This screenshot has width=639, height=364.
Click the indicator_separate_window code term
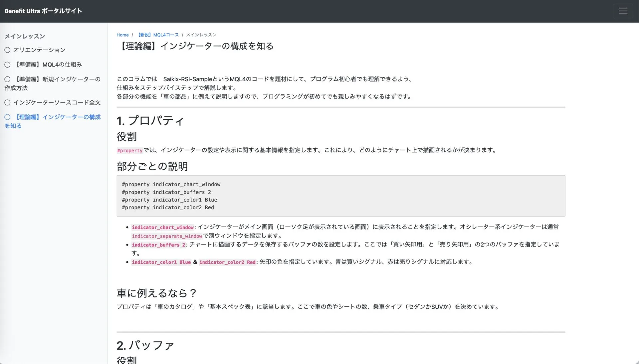(x=167, y=236)
